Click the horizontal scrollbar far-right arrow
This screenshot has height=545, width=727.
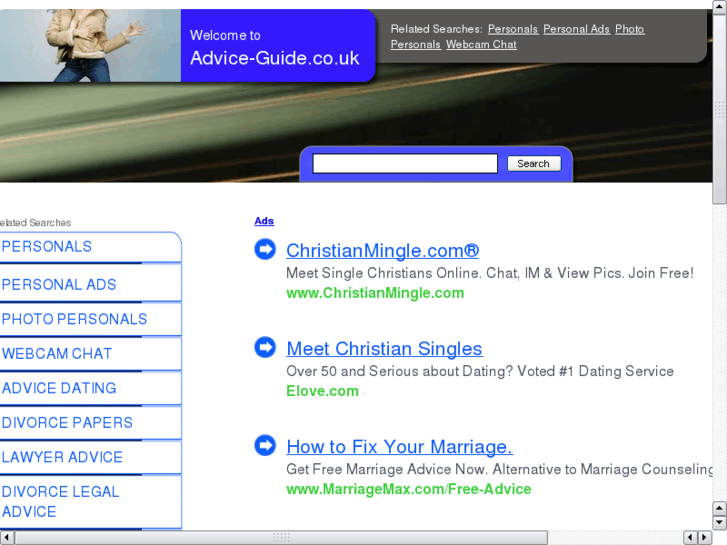(705, 538)
